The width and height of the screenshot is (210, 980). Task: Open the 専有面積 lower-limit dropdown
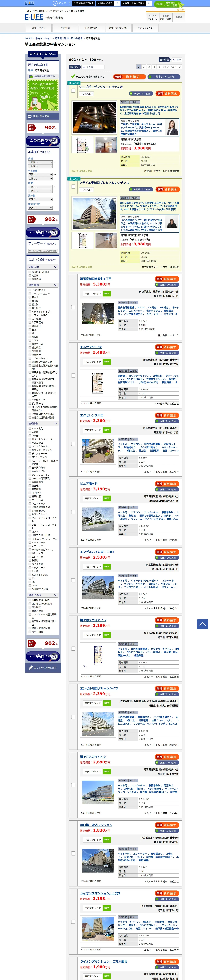(40, 175)
